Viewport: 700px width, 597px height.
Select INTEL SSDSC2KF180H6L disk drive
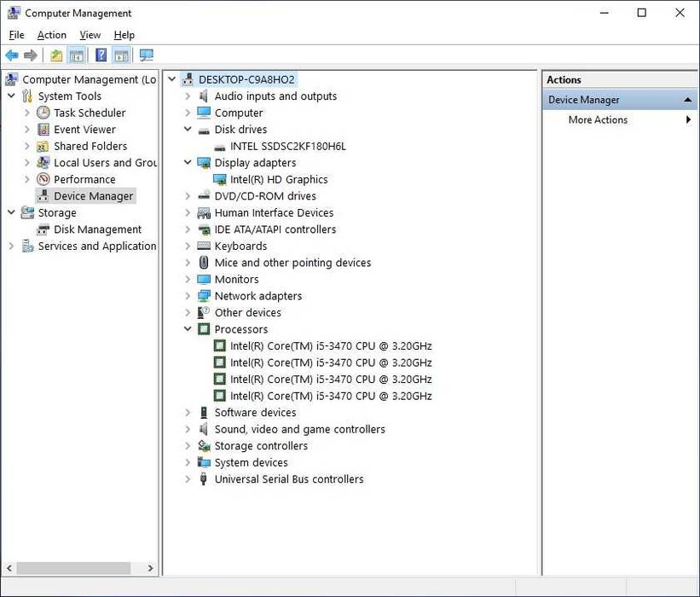click(x=288, y=146)
